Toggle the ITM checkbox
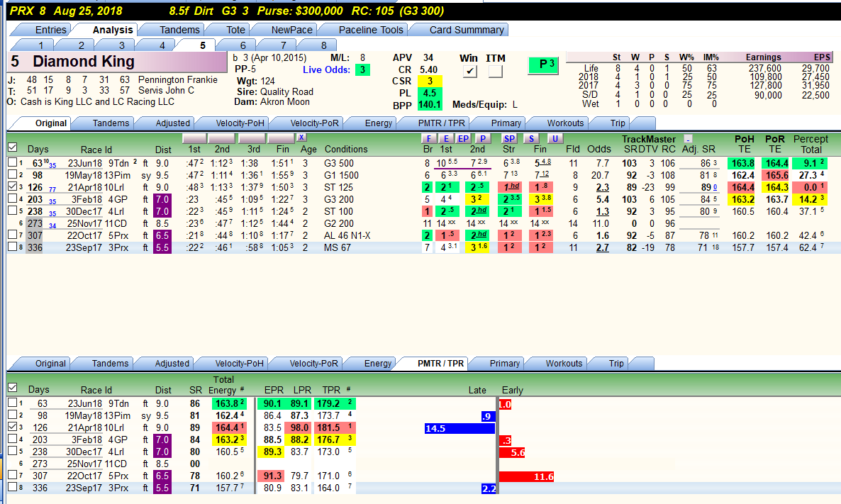Viewport: 841px width, 504px height. pyautogui.click(x=496, y=71)
